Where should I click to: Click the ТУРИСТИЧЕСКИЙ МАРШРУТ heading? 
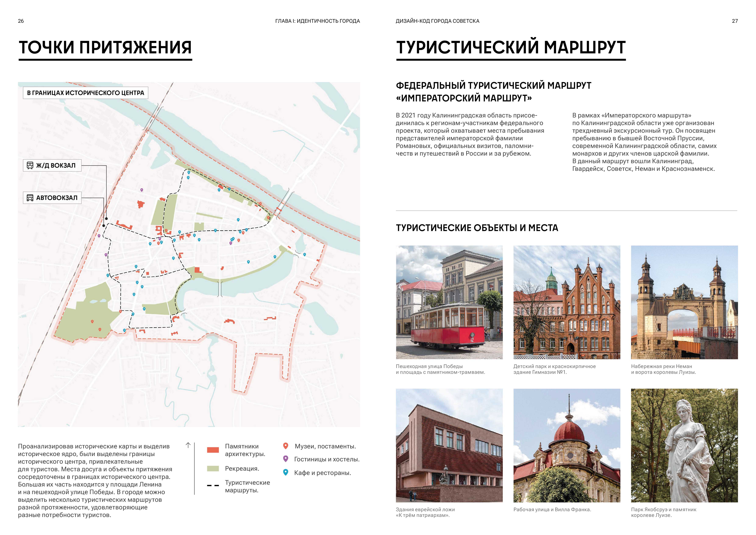pos(511,47)
